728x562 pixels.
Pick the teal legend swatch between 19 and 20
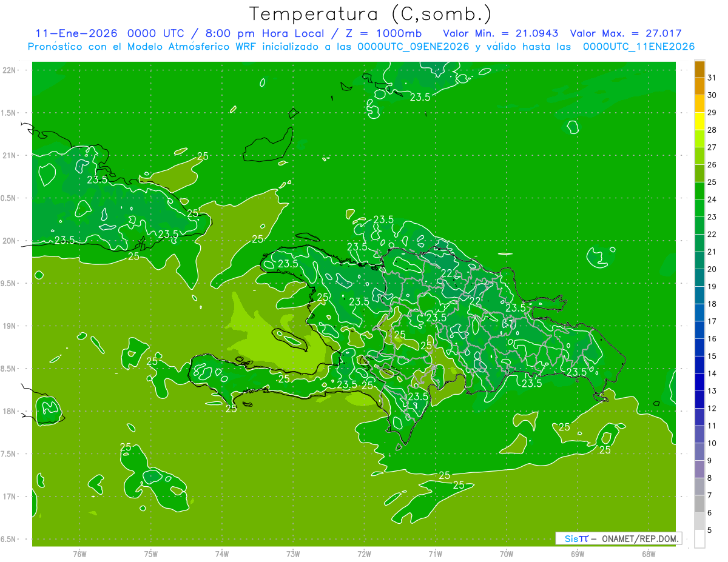[699, 278]
